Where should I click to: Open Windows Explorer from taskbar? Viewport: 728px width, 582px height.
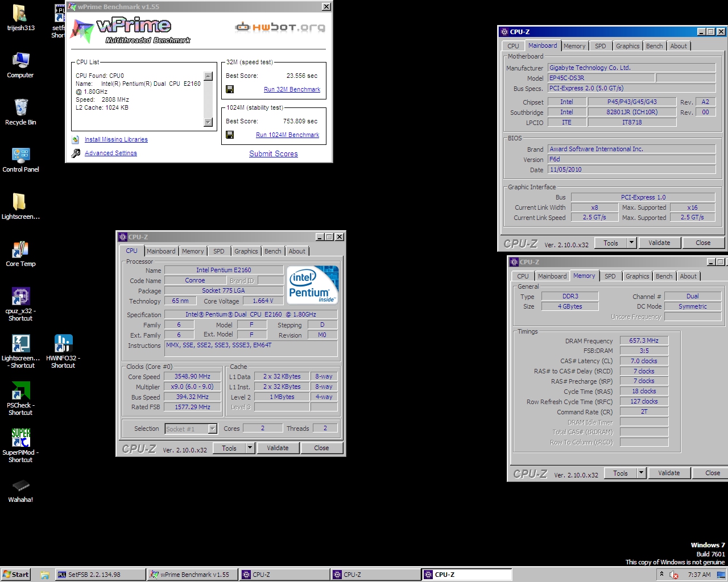[x=44, y=575]
